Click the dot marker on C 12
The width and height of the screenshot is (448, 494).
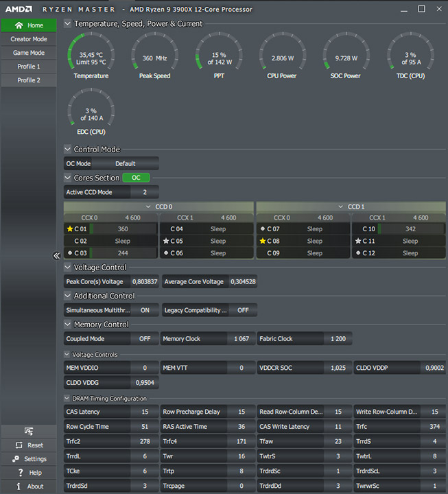pyautogui.click(x=358, y=252)
